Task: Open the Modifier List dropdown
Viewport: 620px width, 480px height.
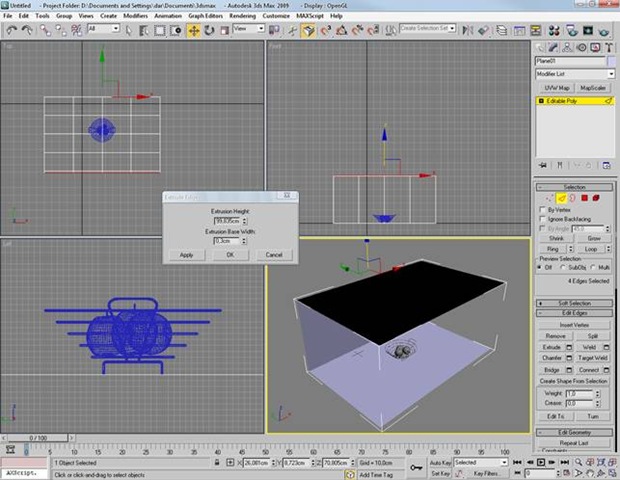Action: [574, 74]
